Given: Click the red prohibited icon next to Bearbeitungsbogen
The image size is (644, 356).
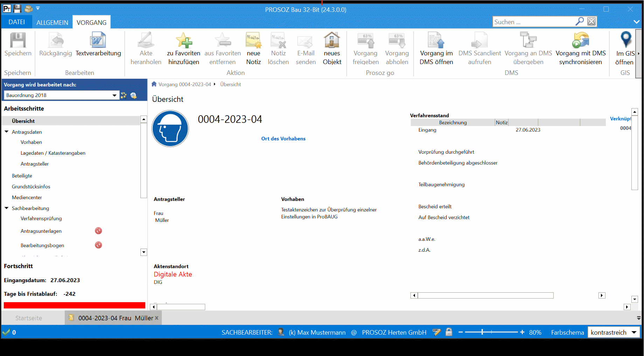Looking at the screenshot, I should pos(98,245).
